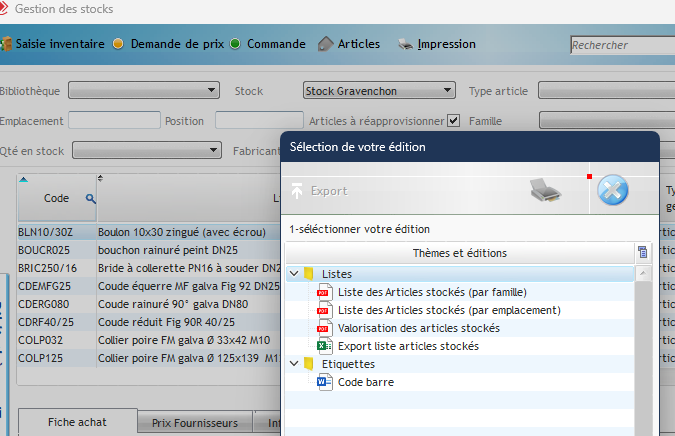The image size is (675, 436).
Task: Click the Thèmes et éditions column header
Action: pyautogui.click(x=460, y=253)
